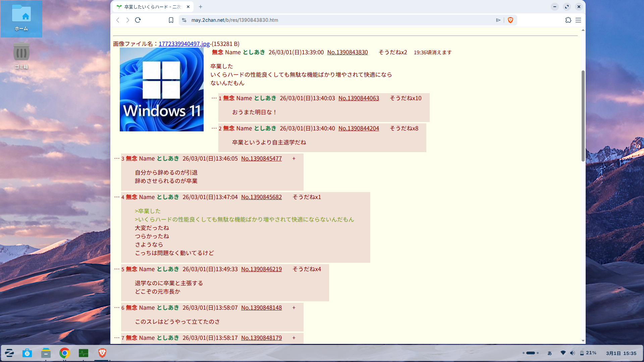Image resolution: width=644 pixels, height=362 pixels.
Task: Open a new tab with plus button
Action: point(201,7)
